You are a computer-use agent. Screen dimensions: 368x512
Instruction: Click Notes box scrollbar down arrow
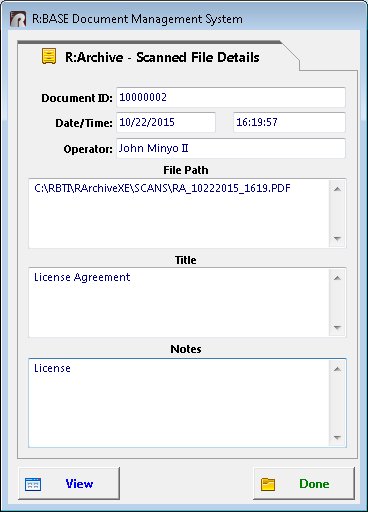(x=337, y=437)
